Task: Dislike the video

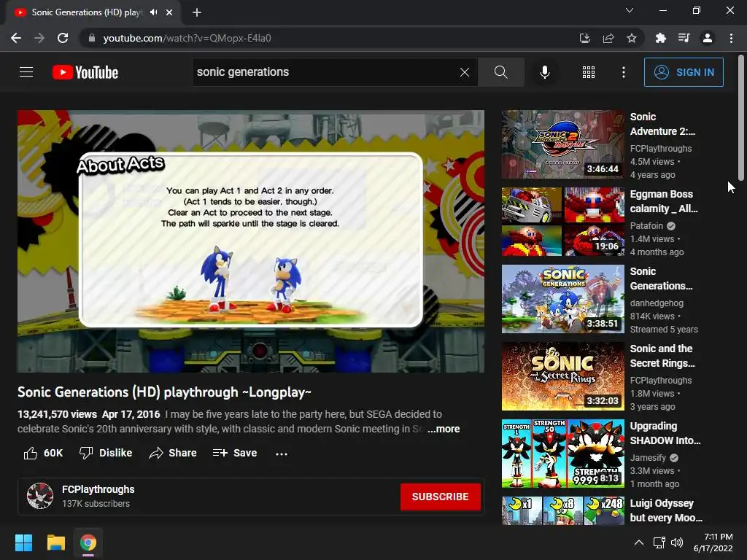Action: tap(106, 453)
